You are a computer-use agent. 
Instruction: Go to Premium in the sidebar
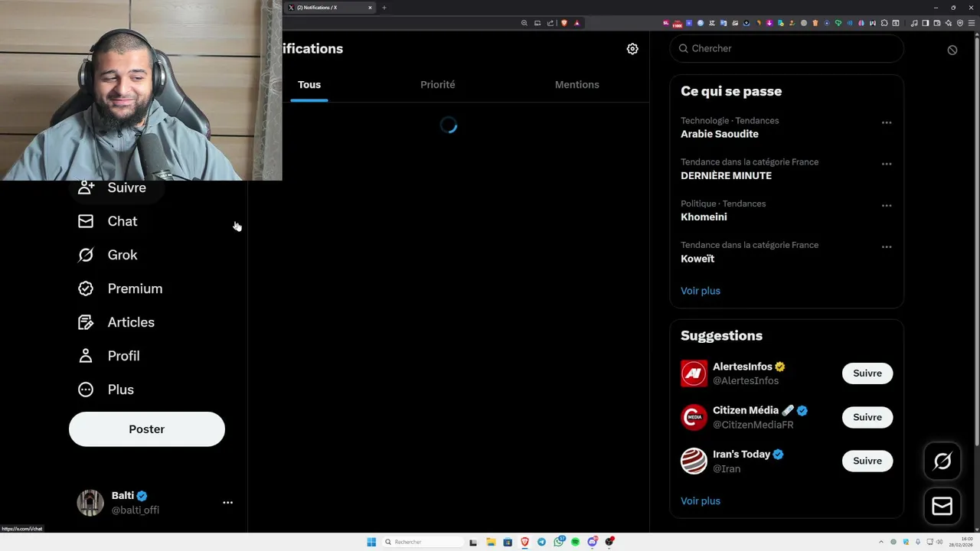click(120, 289)
